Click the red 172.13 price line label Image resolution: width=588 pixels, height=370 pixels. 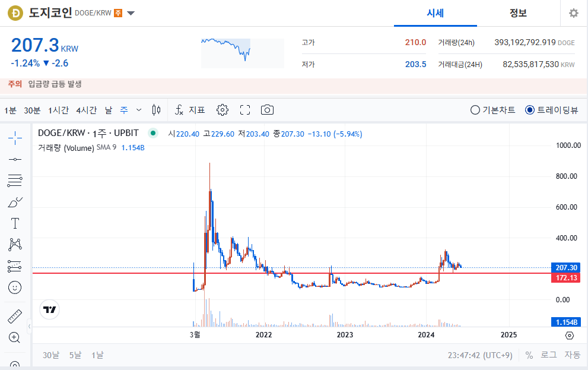tap(566, 278)
